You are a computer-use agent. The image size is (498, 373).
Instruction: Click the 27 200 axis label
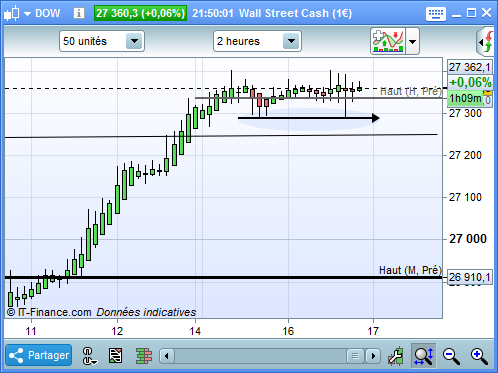[465, 155]
